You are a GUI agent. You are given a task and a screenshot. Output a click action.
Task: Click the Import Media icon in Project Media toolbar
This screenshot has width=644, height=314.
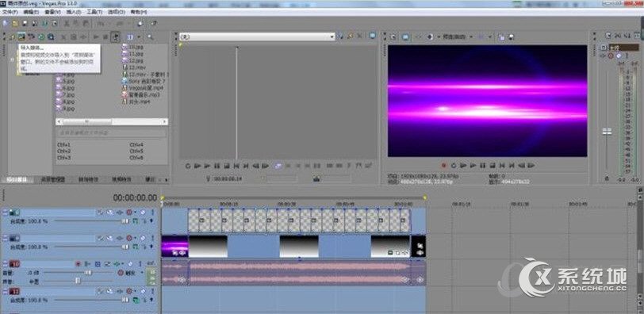coord(21,37)
